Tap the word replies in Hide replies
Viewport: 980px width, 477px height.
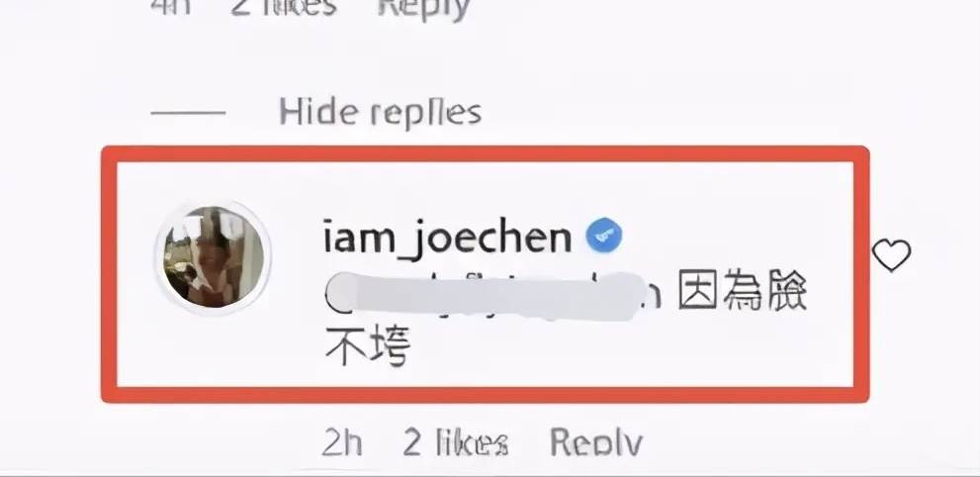coord(425,115)
